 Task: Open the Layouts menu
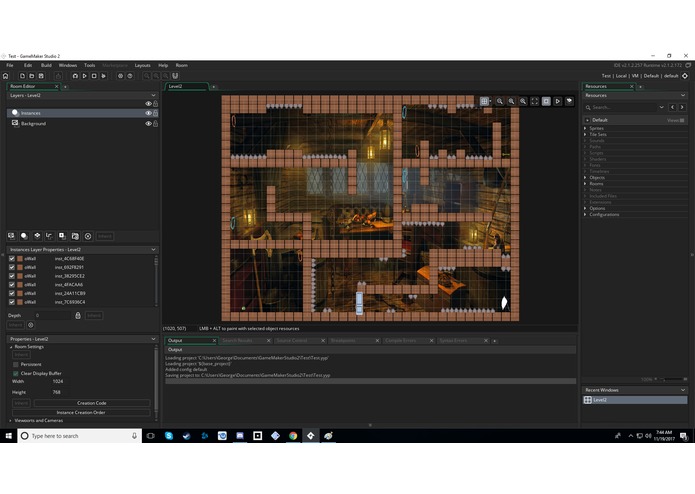tap(142, 65)
